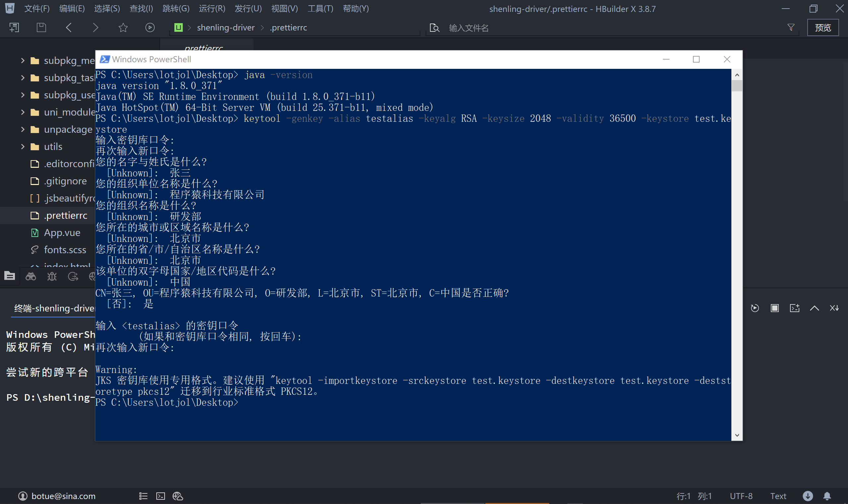Click the notification bell in status bar

[x=827, y=496]
